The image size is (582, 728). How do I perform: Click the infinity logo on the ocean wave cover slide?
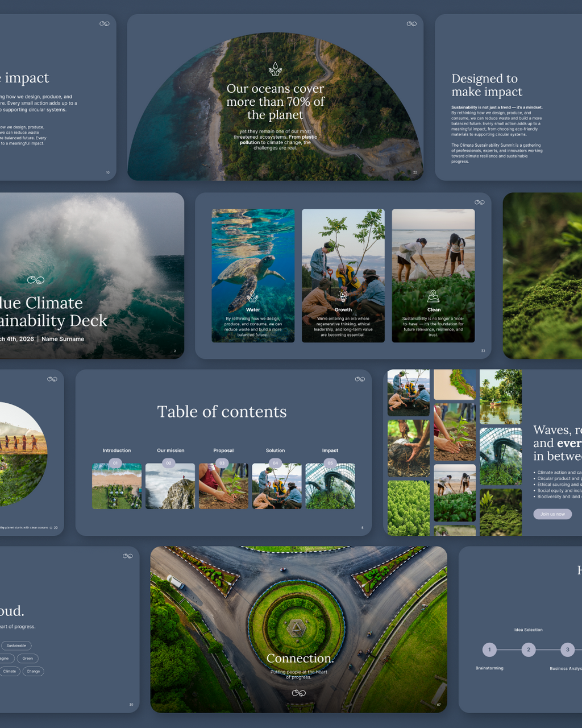tap(36, 280)
